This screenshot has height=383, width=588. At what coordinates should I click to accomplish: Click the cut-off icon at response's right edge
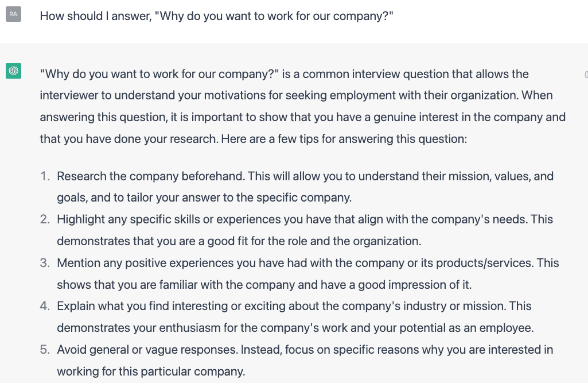pos(585,75)
